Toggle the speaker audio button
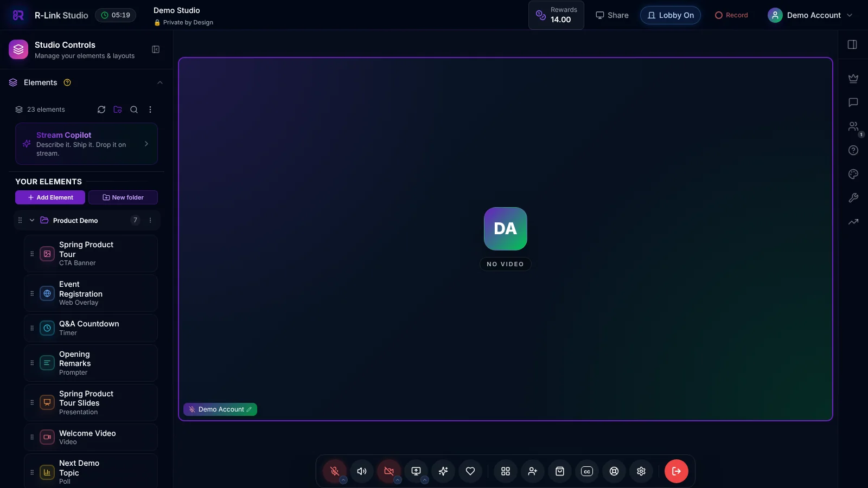This screenshot has width=868, height=488. pyautogui.click(x=362, y=471)
